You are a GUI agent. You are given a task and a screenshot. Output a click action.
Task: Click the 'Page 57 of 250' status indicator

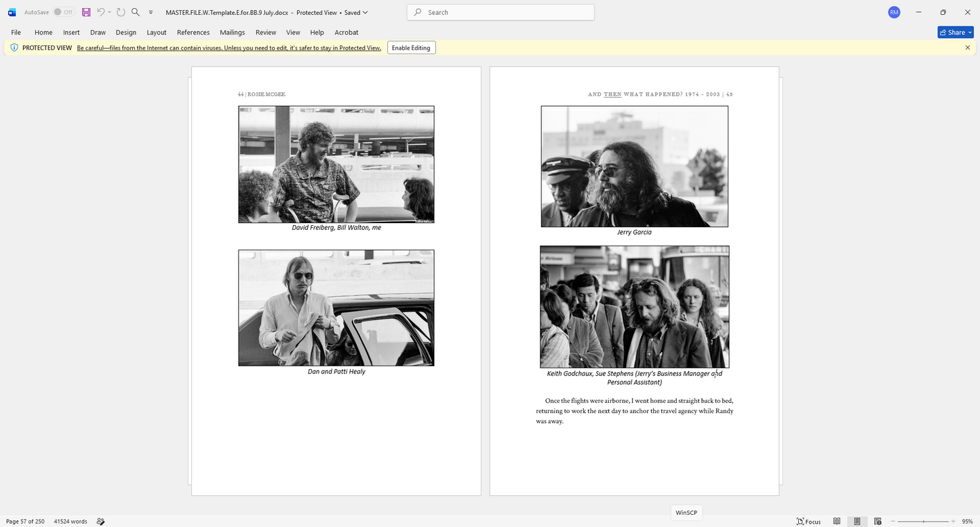coord(25,522)
